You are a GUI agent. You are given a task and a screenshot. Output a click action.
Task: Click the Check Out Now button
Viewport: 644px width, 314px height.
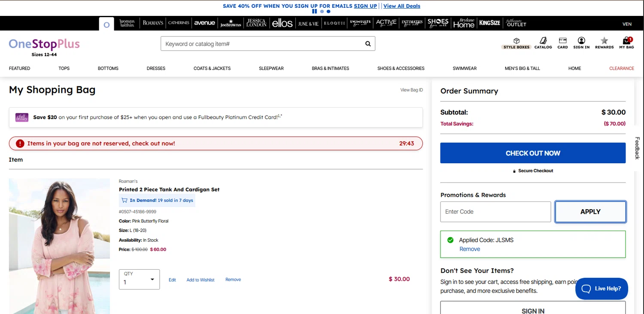pos(533,153)
